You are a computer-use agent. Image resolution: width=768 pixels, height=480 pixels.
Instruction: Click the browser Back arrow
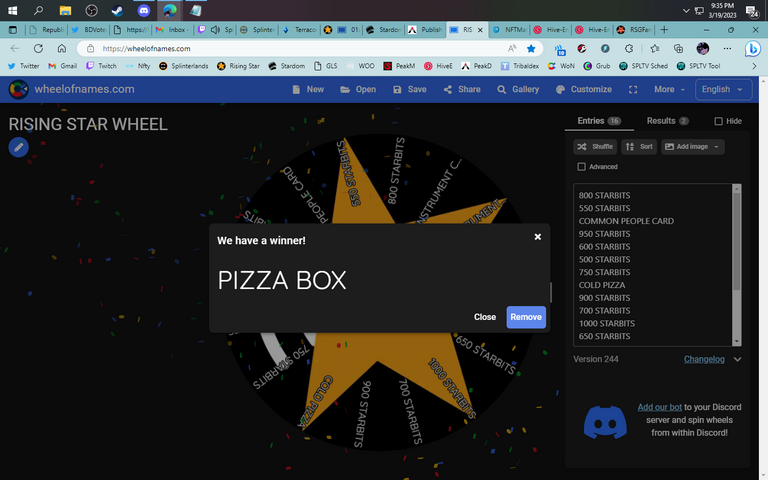click(x=15, y=48)
